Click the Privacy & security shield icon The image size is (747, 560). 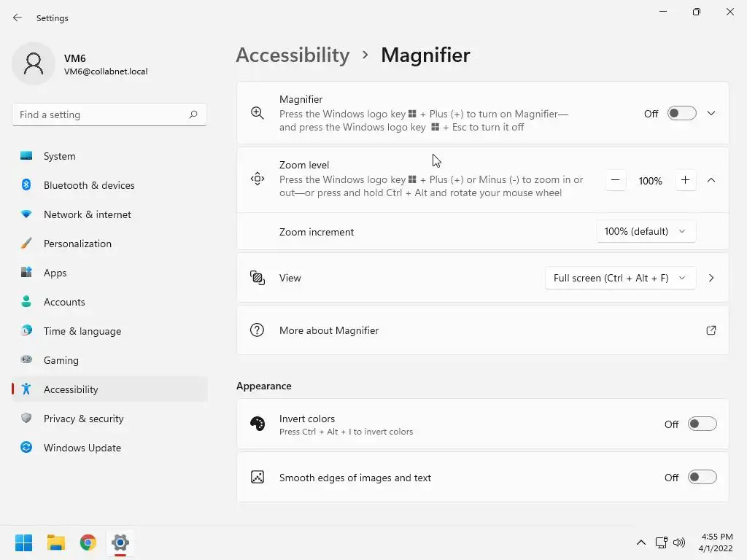pos(26,419)
